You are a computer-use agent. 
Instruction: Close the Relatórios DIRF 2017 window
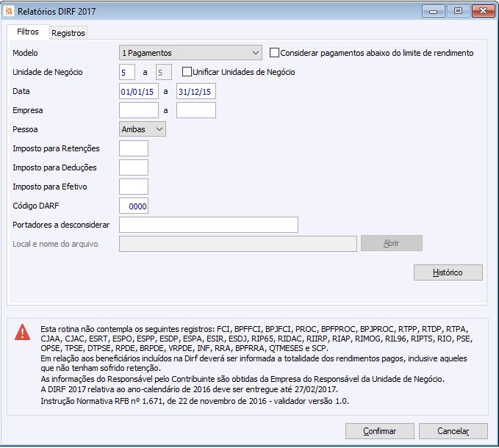click(483, 12)
